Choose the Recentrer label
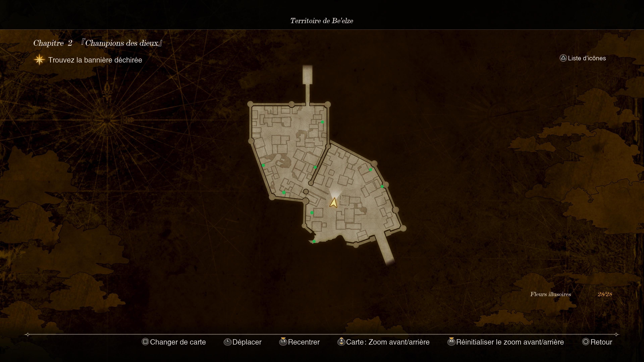This screenshot has width=644, height=362. point(304,342)
